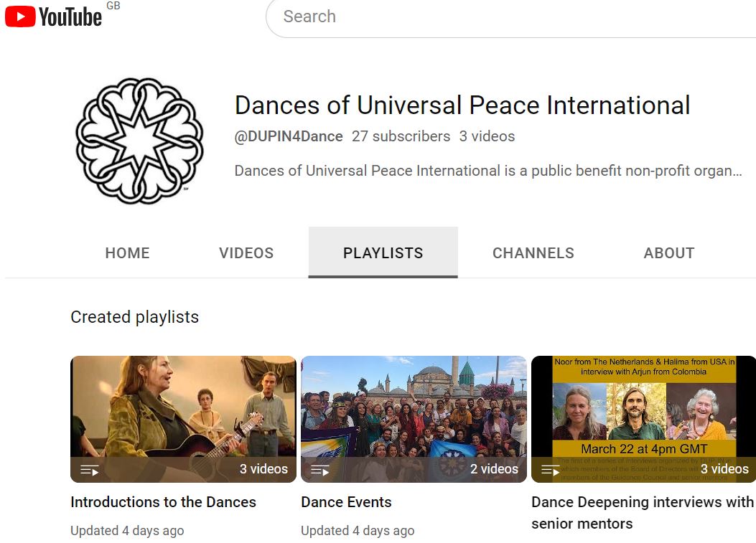The width and height of the screenshot is (756, 543).
Task: Type in the Search field
Action: pyautogui.click(x=503, y=17)
